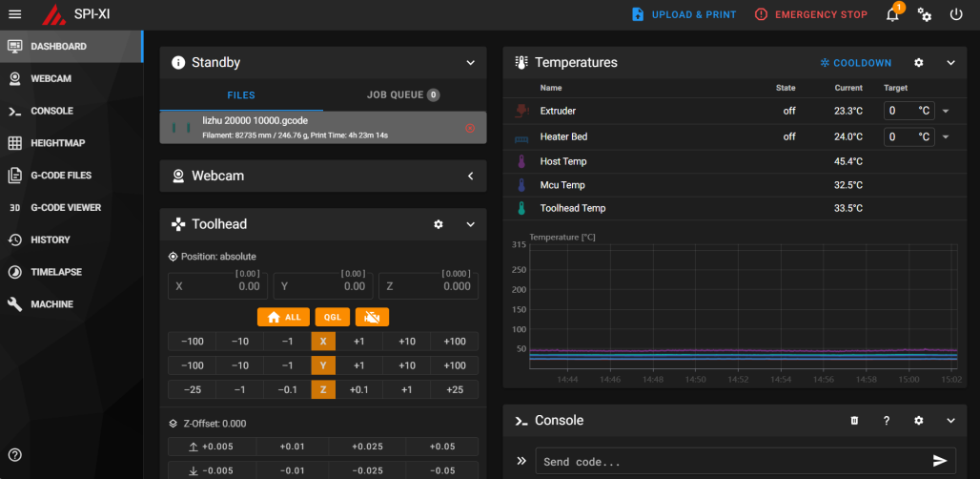Image resolution: width=980 pixels, height=479 pixels.
Task: Click the Extruder target temperature field
Action: tap(901, 111)
